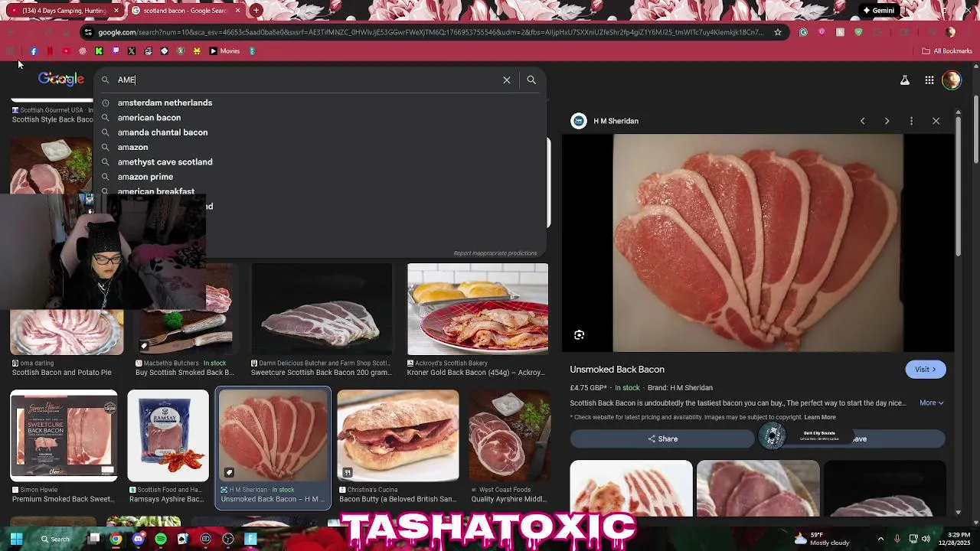Open the Kick bookmark
Viewport: 980px width, 551px height.
[x=99, y=51]
